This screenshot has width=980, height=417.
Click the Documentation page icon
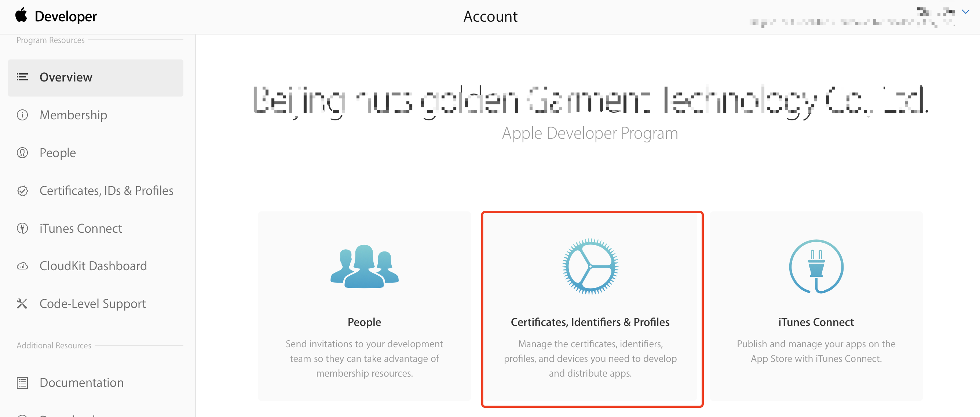[x=22, y=382]
